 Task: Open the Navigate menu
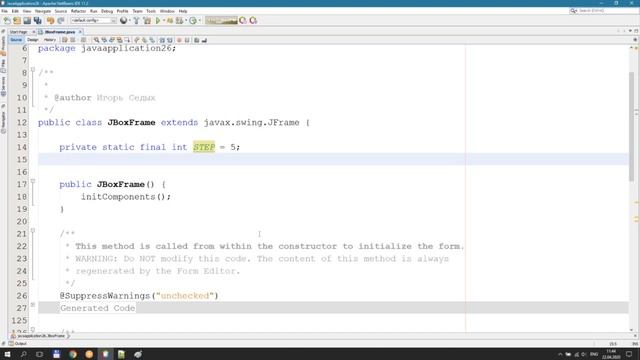pyautogui.click(x=43, y=11)
